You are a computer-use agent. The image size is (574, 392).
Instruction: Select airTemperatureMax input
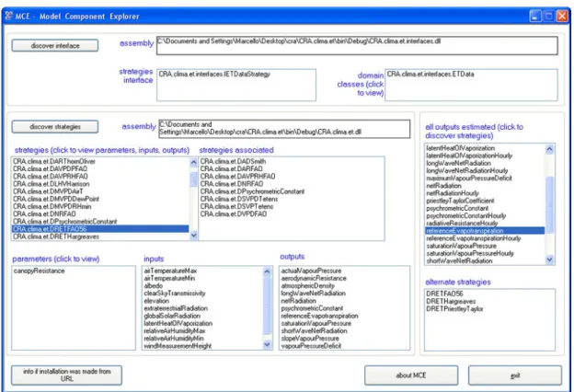170,271
